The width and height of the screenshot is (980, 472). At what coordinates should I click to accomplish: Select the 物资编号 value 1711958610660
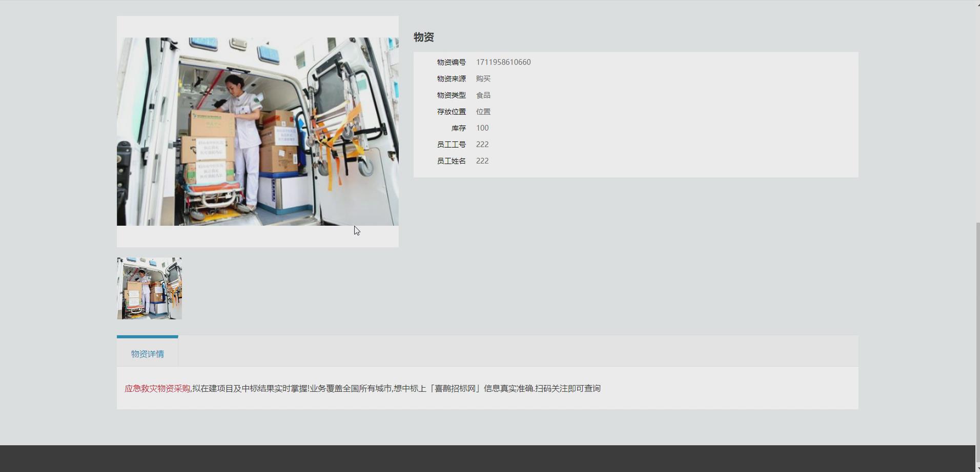pos(503,62)
